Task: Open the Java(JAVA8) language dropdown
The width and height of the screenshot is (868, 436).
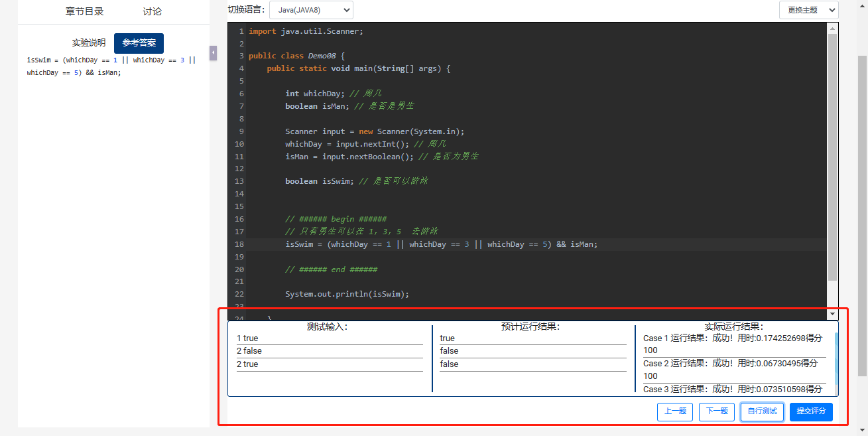Action: (x=311, y=10)
